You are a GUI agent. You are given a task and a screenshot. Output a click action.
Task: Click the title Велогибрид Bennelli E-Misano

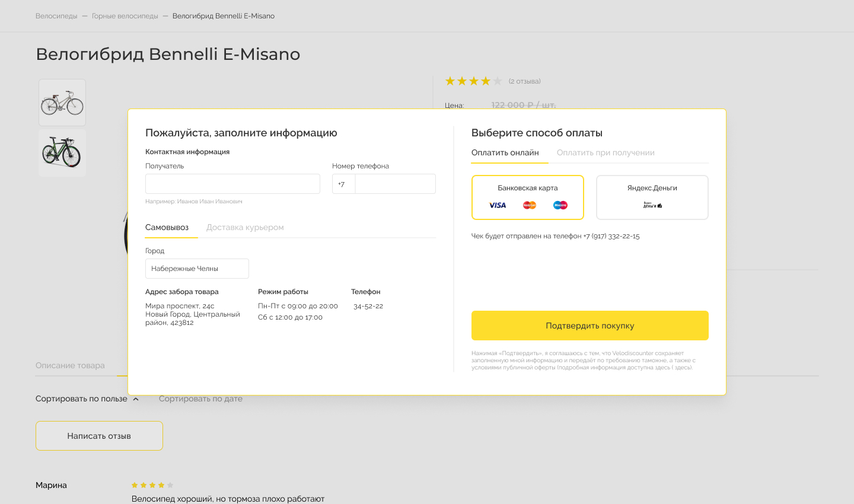(x=168, y=54)
